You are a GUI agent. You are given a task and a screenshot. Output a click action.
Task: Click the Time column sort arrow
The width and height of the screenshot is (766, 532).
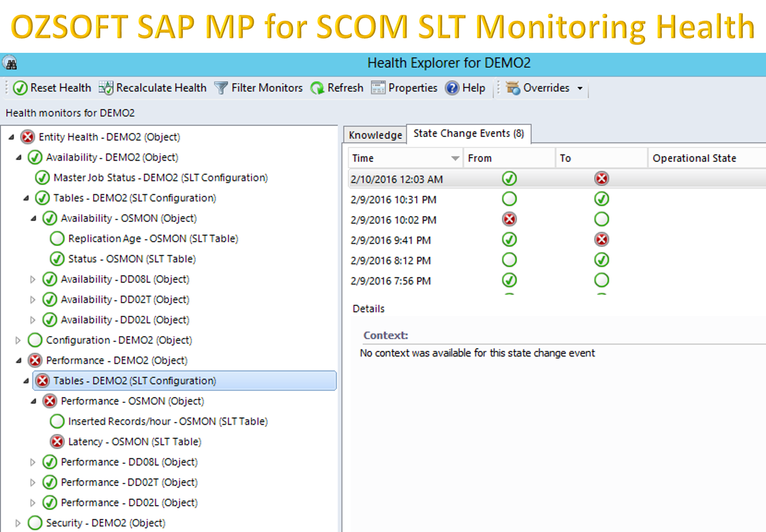tap(456, 158)
